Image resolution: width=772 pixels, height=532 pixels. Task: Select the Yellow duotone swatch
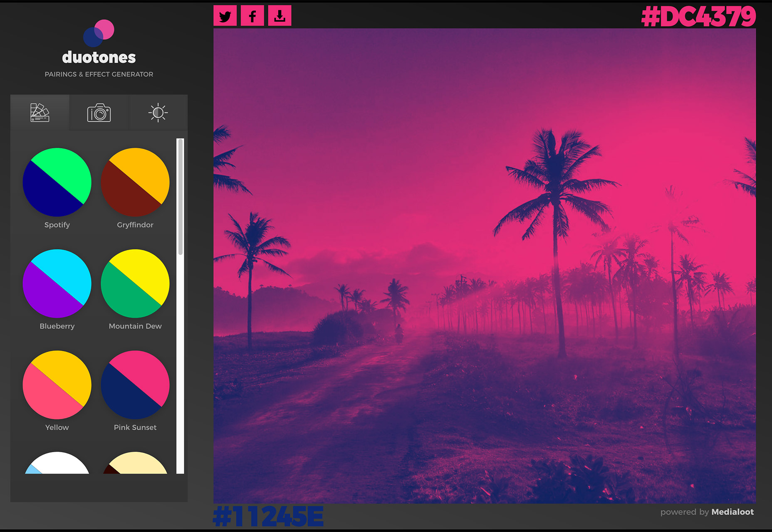coord(57,385)
